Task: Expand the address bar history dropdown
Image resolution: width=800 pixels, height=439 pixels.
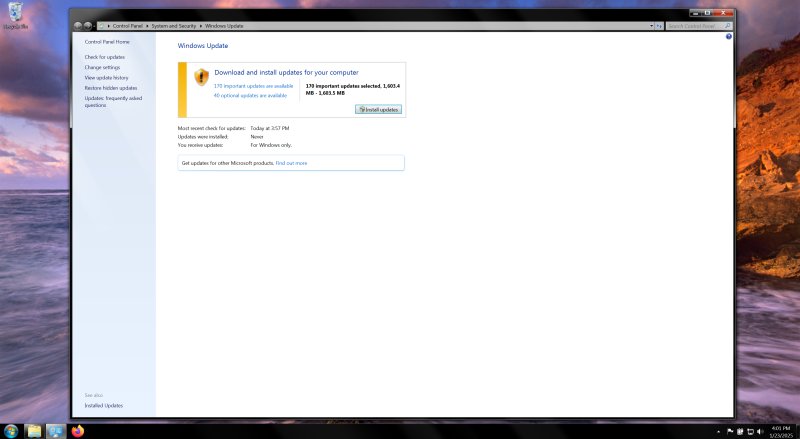Action: tap(651, 25)
